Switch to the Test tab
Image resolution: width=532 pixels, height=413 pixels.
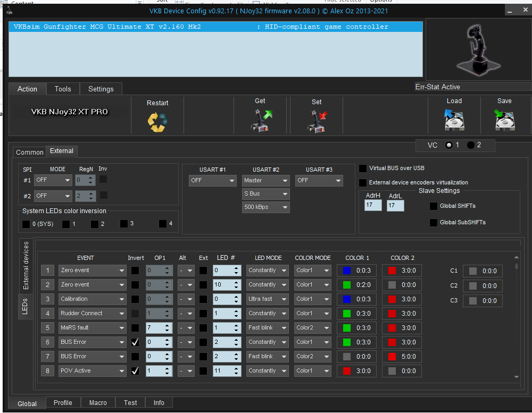tap(130, 402)
